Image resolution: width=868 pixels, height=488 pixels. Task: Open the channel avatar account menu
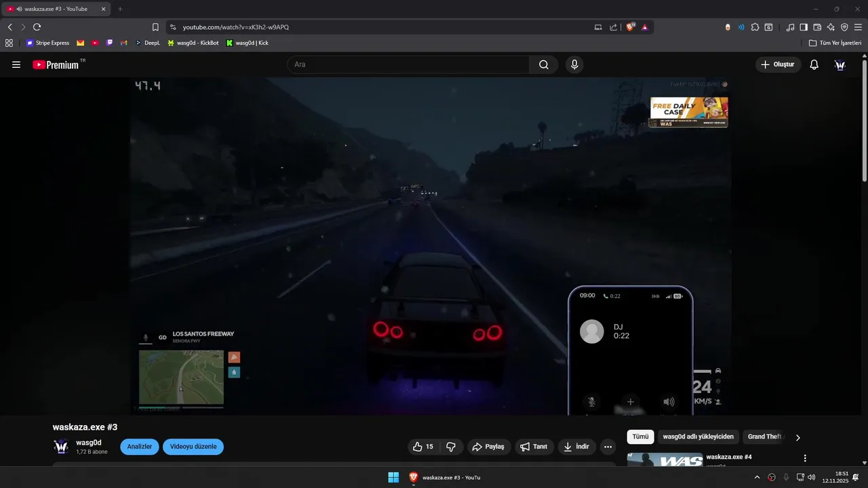[x=840, y=64]
